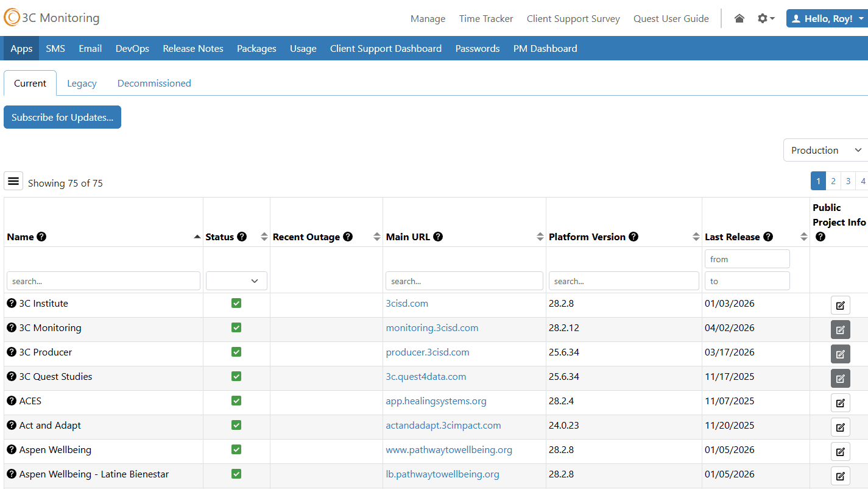Sort table by Last Release column
Screen dimensions: 868x489
tap(804, 237)
